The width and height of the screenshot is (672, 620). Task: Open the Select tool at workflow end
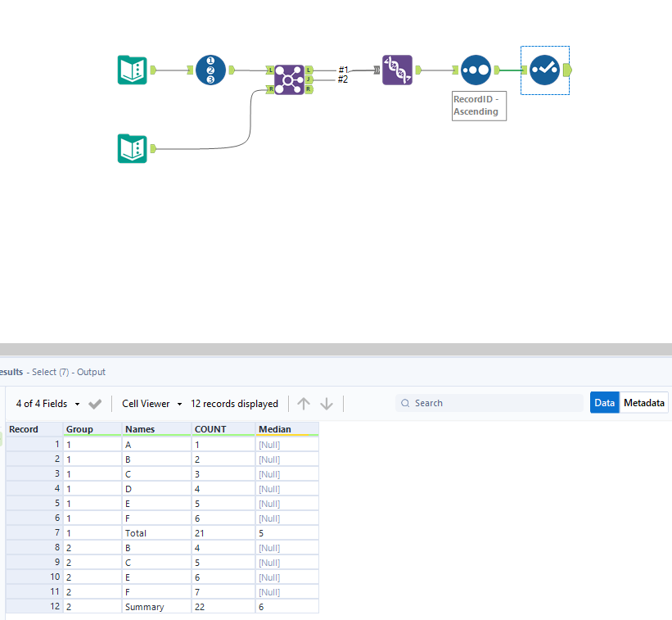click(544, 70)
